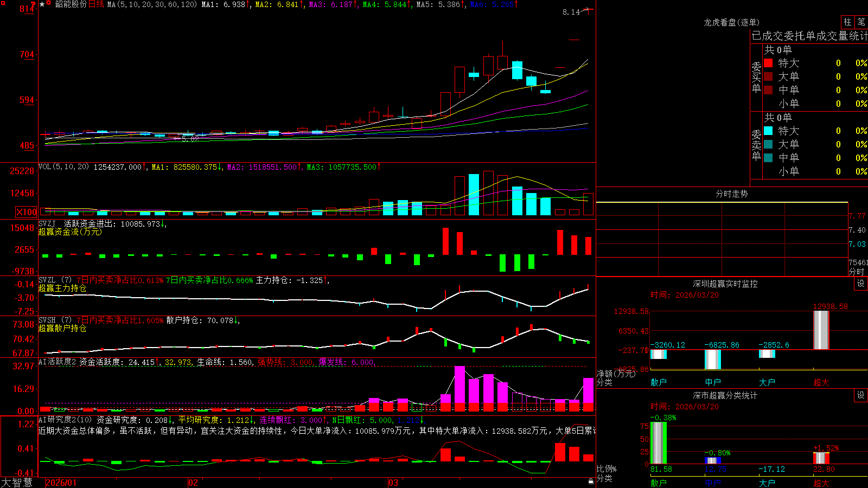Click the cyan 特大 sell order swatch
This screenshot has width=868, height=488.
[768, 131]
